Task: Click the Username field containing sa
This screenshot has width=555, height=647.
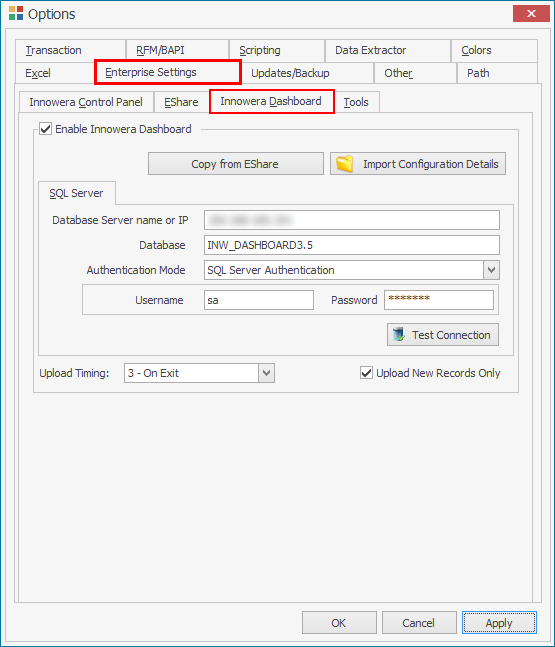Action: (259, 300)
